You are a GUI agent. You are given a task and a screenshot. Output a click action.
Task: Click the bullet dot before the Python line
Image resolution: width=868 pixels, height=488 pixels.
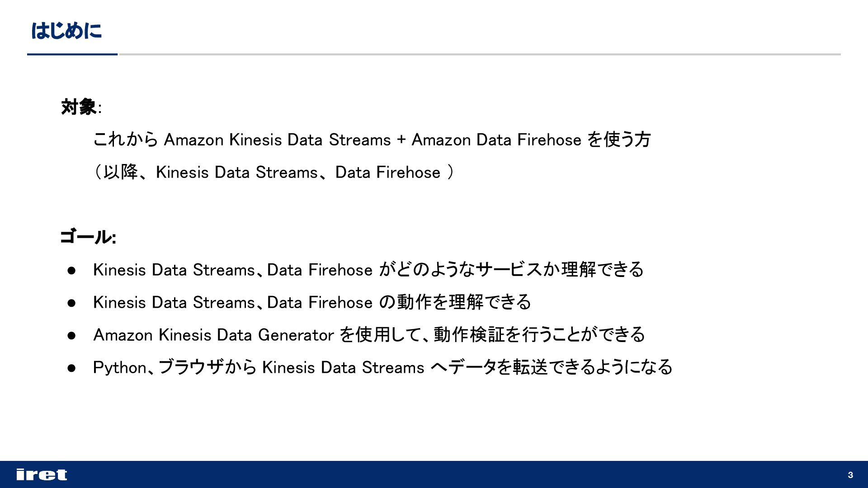click(71, 368)
